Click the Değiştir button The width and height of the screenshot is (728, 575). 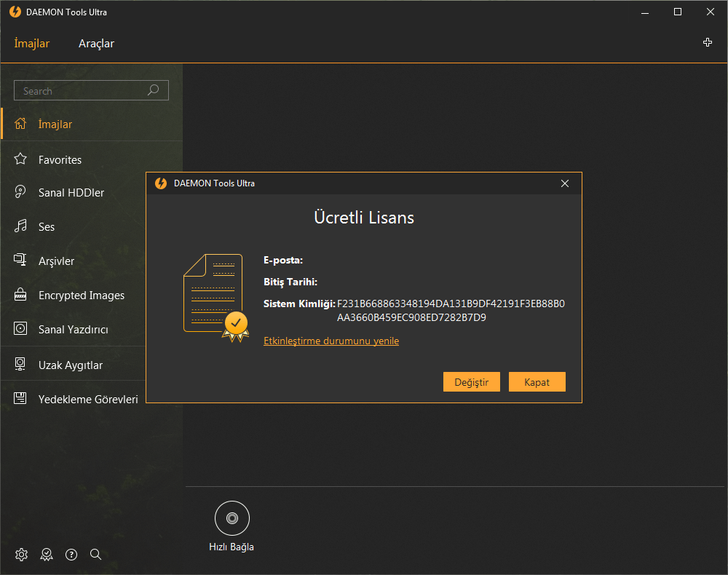(x=471, y=381)
